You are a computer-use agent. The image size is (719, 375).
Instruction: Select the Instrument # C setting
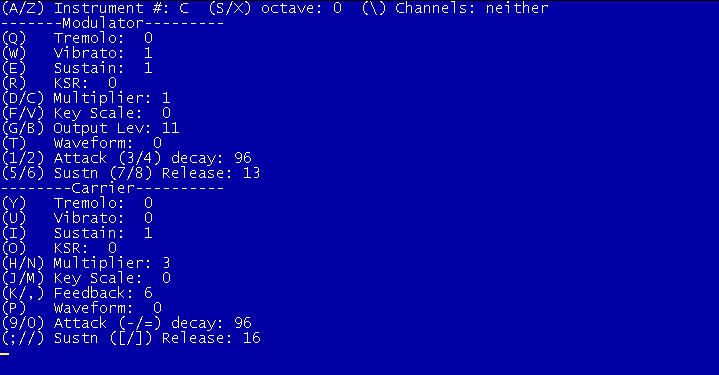click(95, 8)
